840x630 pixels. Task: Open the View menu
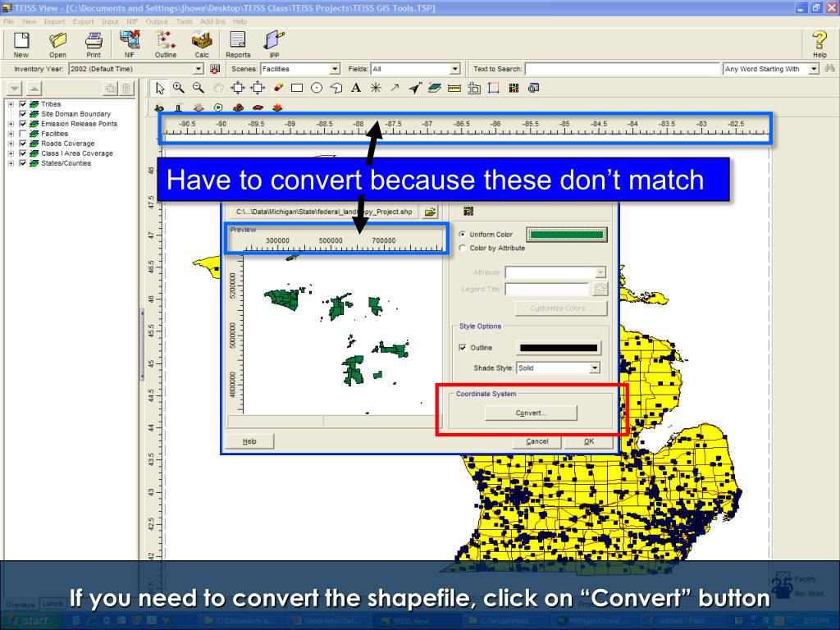[x=29, y=21]
